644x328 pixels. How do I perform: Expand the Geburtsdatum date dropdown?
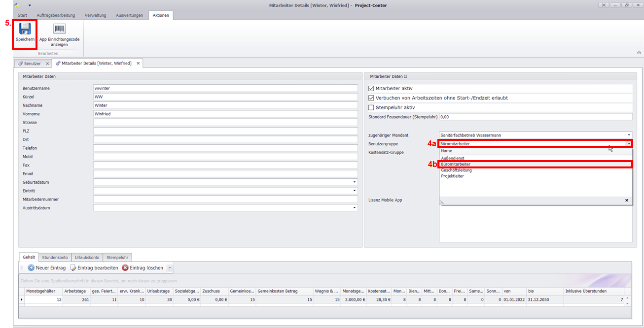pyautogui.click(x=354, y=182)
